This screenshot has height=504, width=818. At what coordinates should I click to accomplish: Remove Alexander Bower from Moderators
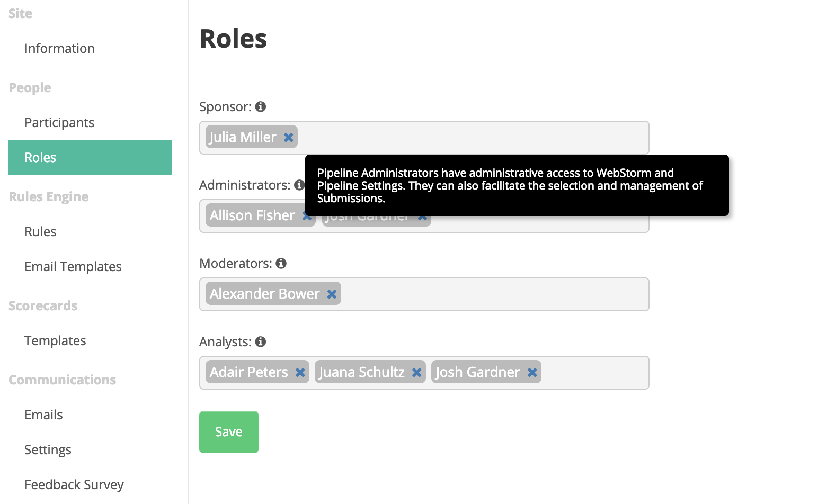332,294
